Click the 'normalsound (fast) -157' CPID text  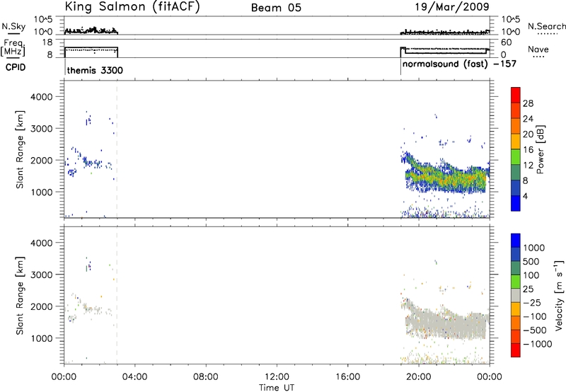click(459, 64)
